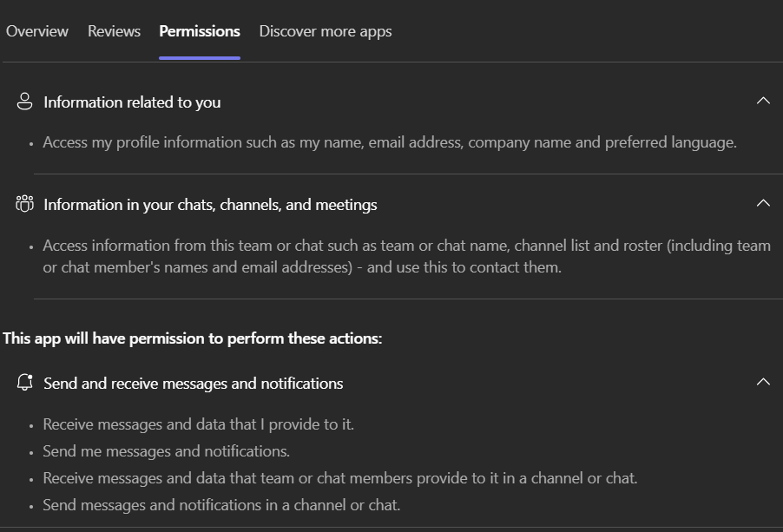This screenshot has height=532, width=783.
Task: Click 'Send me messages and notifications' item
Action: [x=166, y=451]
